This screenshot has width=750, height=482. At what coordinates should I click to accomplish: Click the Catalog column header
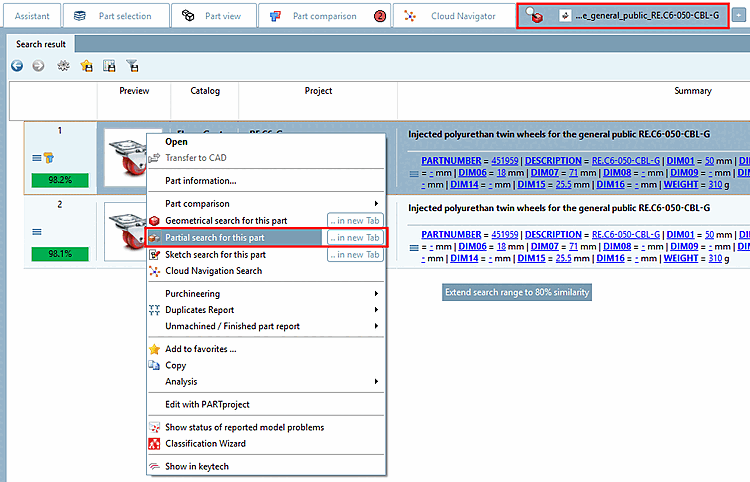[205, 91]
